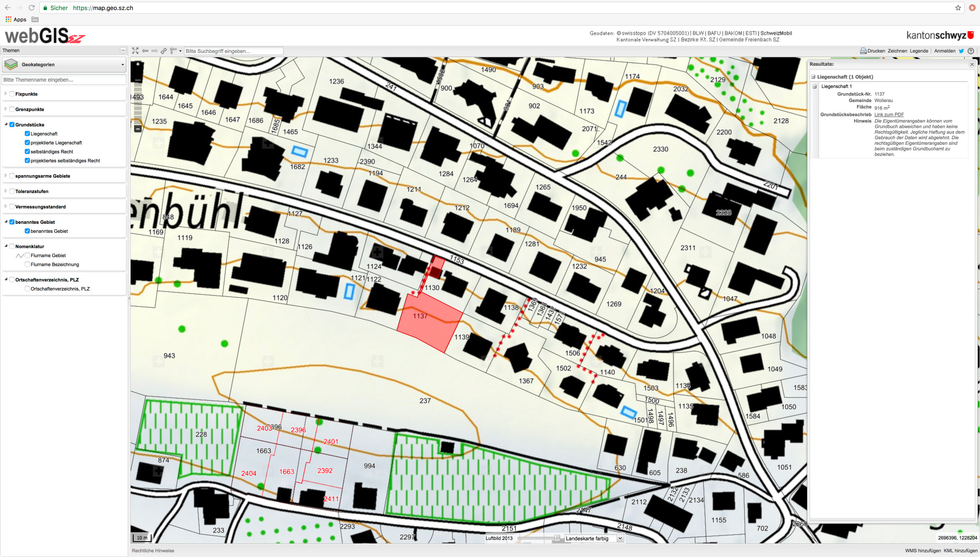Uncheck the Liegenschaft layer checkbox
Viewport: 980px width, 557px height.
[27, 134]
